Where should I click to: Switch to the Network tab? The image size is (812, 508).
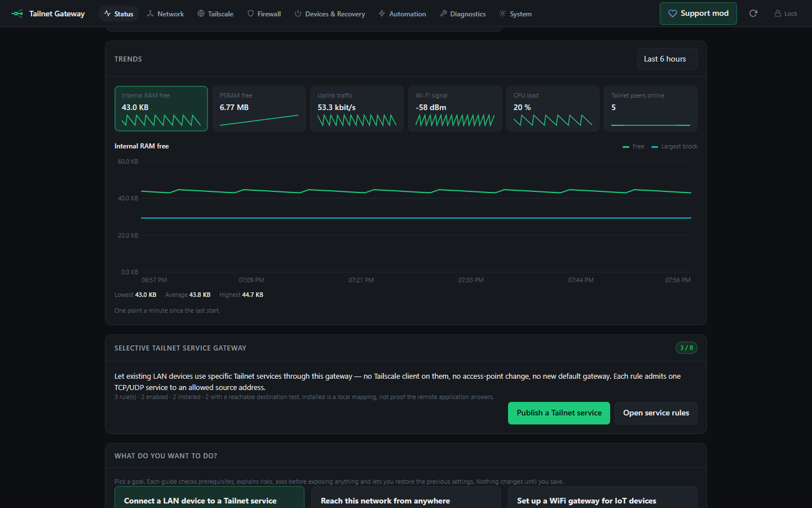[165, 14]
